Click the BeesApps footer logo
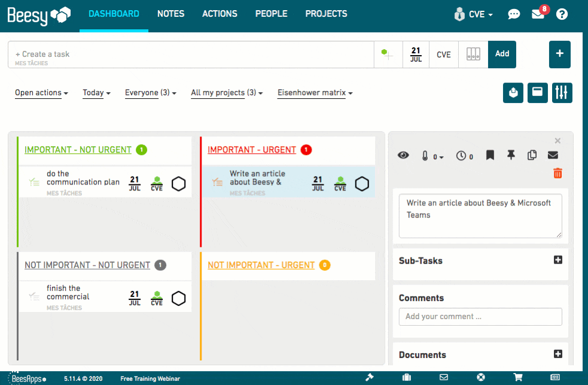 28,378
